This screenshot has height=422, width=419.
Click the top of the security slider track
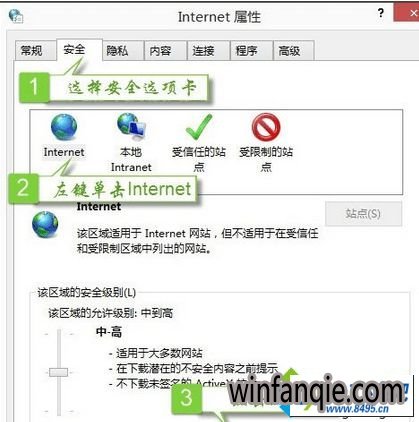(x=59, y=333)
